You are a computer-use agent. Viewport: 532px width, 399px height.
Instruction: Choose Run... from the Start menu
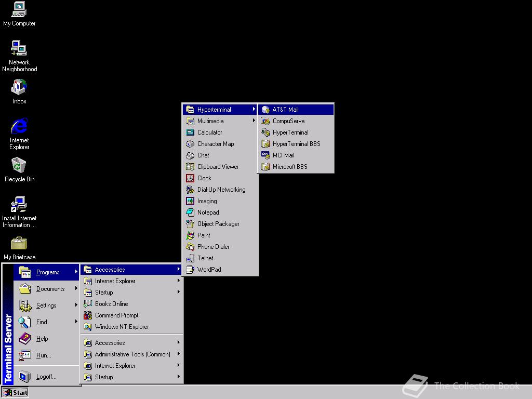pyautogui.click(x=46, y=355)
